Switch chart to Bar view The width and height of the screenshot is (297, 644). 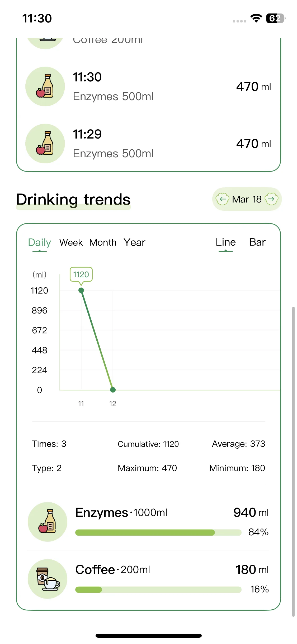tap(257, 242)
